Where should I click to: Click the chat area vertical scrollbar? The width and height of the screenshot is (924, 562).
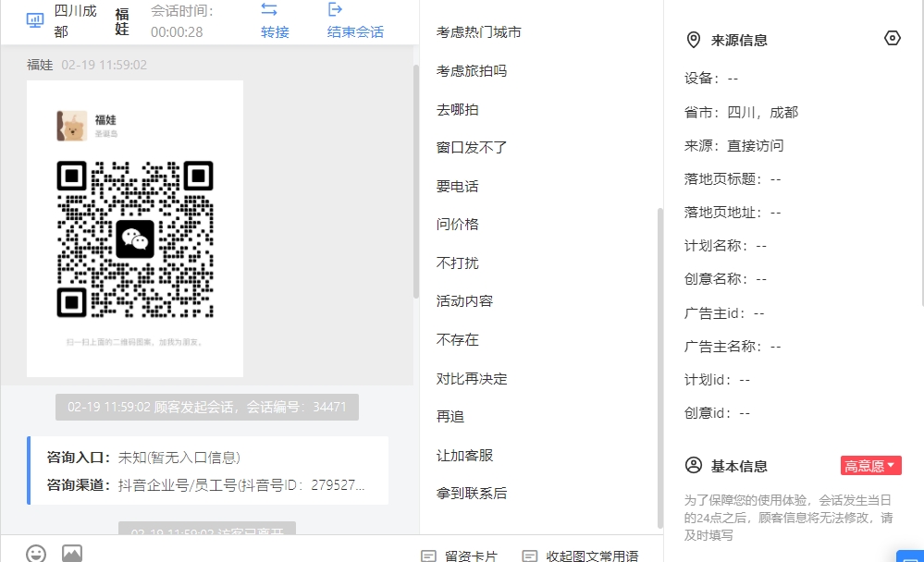point(416,181)
